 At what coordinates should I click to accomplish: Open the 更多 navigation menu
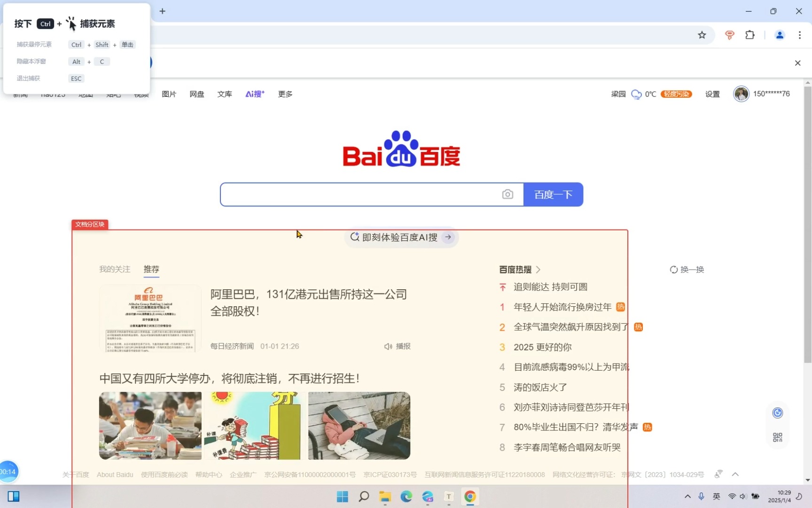[x=284, y=94]
